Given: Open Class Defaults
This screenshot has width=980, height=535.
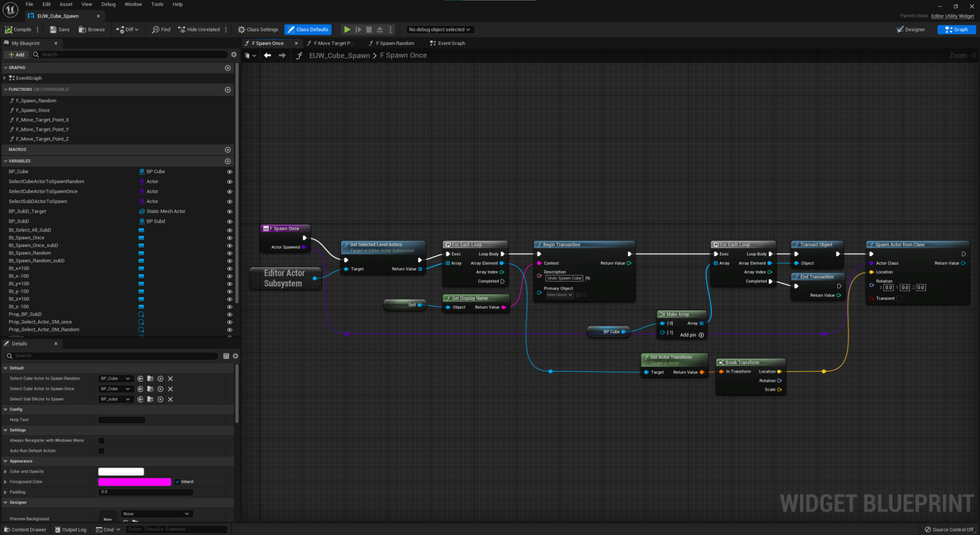Looking at the screenshot, I should coord(308,29).
